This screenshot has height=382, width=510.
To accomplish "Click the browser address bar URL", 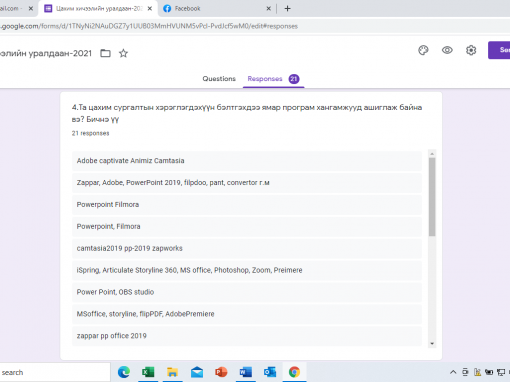I will pos(149,26).
